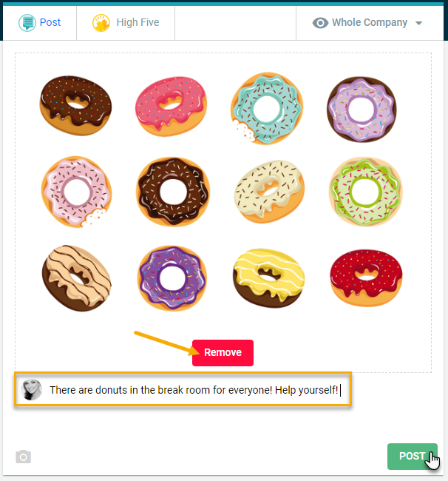Click the yellow striped chocolate donut
This screenshot has height=481, width=448.
click(269, 278)
